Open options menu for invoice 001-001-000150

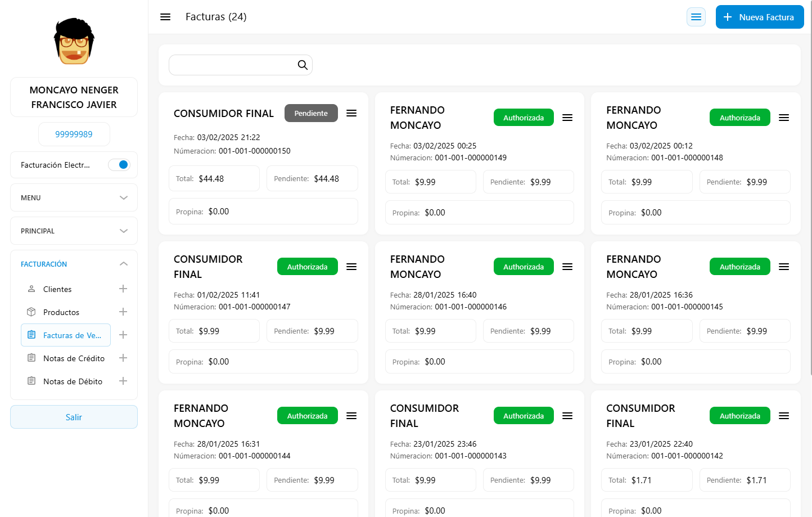pyautogui.click(x=351, y=113)
